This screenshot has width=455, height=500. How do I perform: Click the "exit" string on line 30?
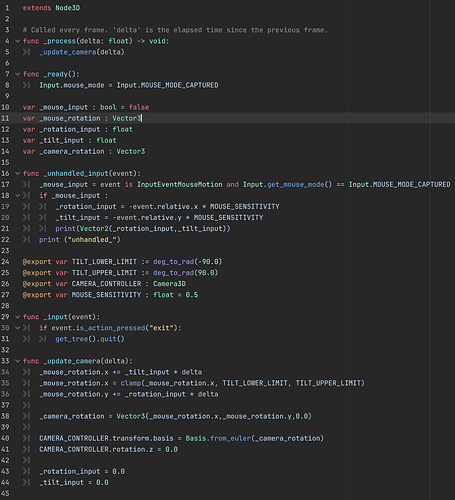click(161, 328)
